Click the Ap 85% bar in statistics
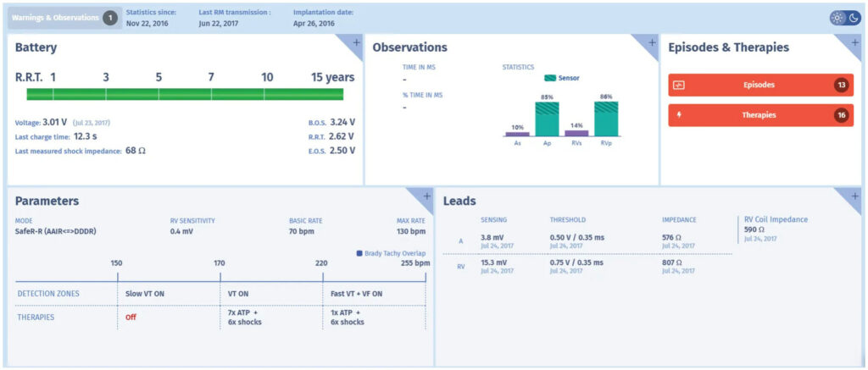The width and height of the screenshot is (868, 370). (547, 119)
